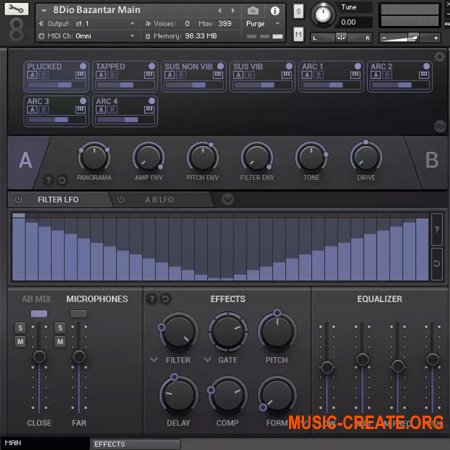Toggle the PLUCKED articulation on/off dot

click(83, 66)
